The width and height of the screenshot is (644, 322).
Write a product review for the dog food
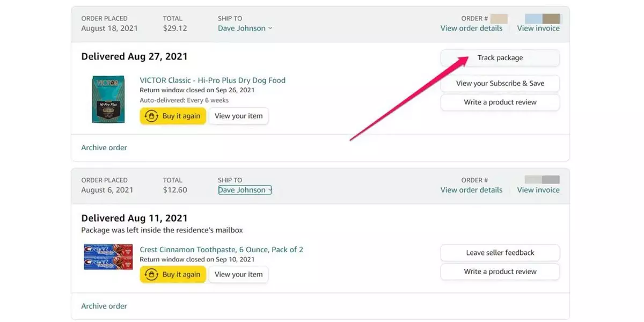click(500, 102)
